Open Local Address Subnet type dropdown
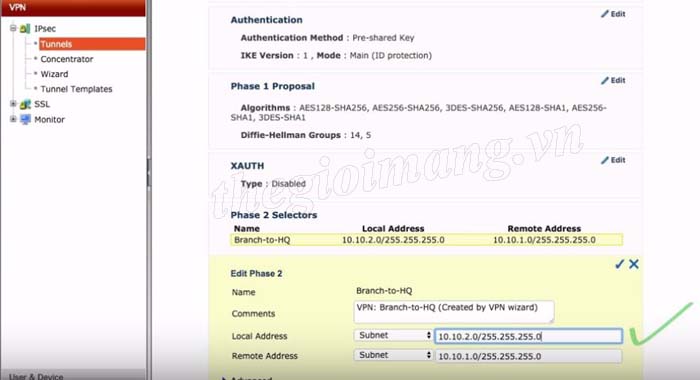 pyautogui.click(x=393, y=335)
